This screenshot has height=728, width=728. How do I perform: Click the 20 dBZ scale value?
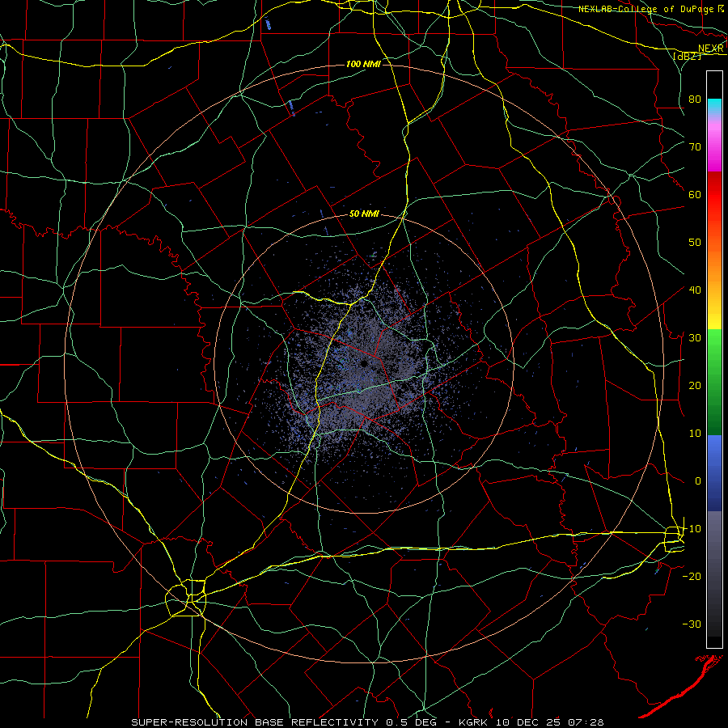click(x=695, y=386)
